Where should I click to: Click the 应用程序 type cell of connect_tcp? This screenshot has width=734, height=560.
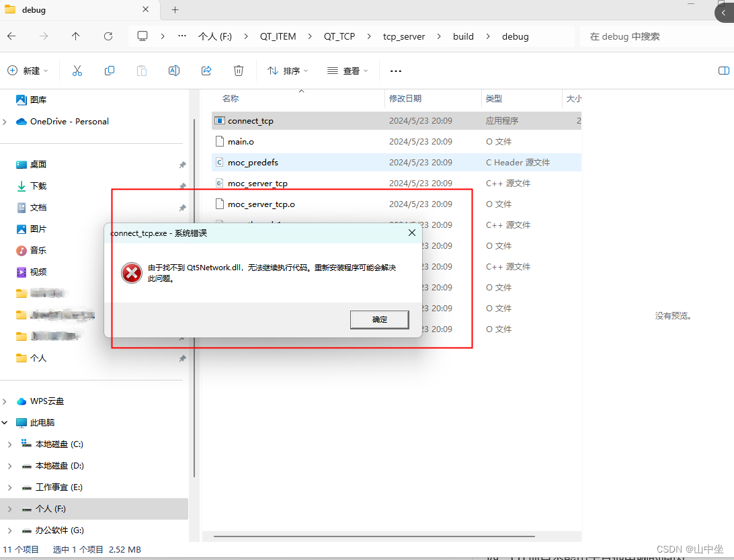click(502, 121)
